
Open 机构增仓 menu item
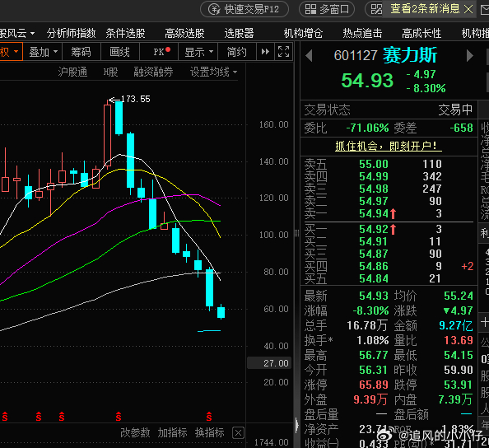303,33
